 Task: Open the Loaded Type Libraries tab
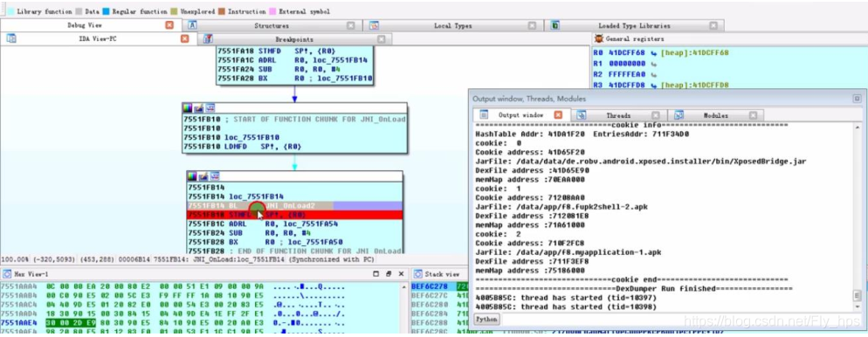pos(634,25)
